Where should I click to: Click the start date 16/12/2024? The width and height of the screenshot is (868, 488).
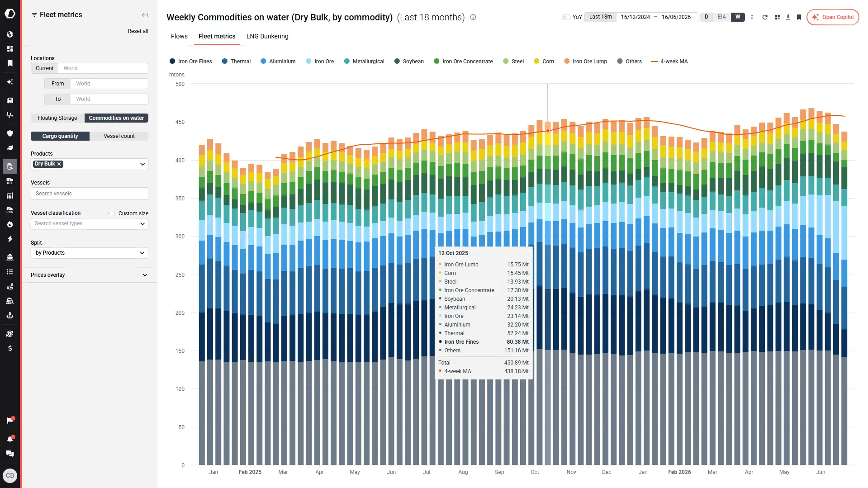[635, 17]
